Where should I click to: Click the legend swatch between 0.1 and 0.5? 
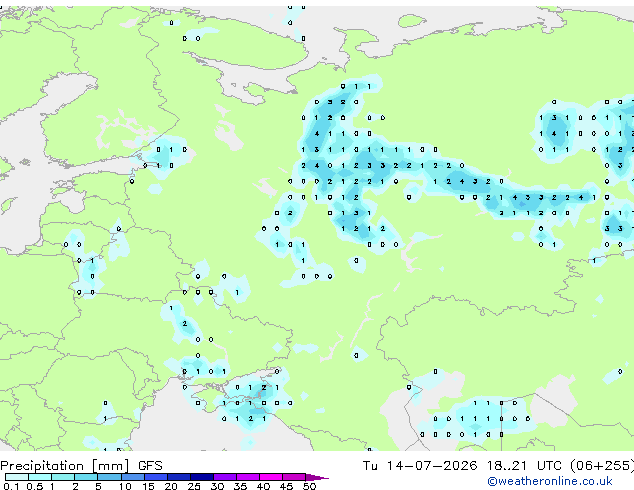coord(17,477)
